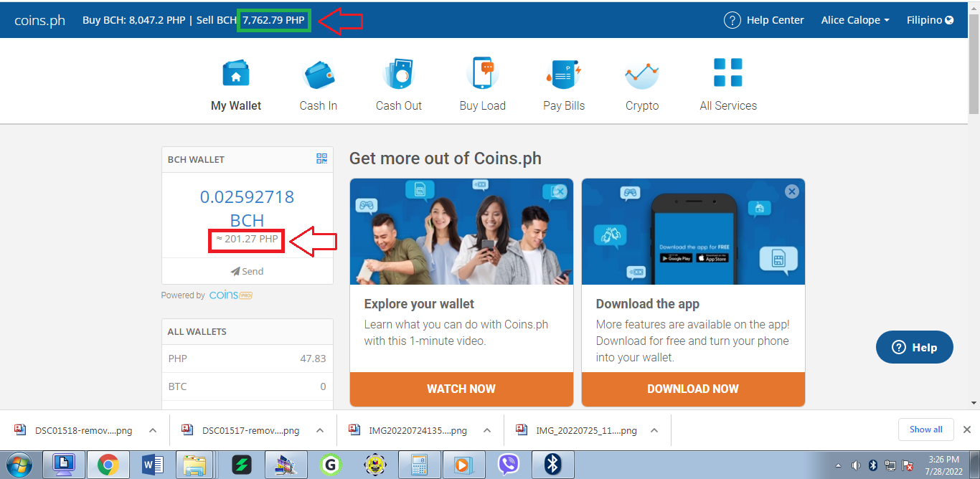Viewport: 980px width, 479px height.
Task: Click the coins.ph logo
Action: pos(40,20)
